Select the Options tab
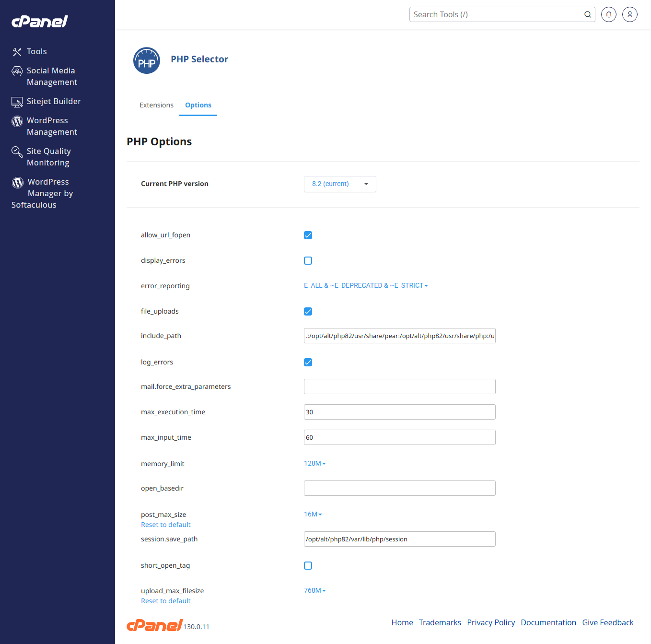This screenshot has width=651, height=644. tap(198, 105)
